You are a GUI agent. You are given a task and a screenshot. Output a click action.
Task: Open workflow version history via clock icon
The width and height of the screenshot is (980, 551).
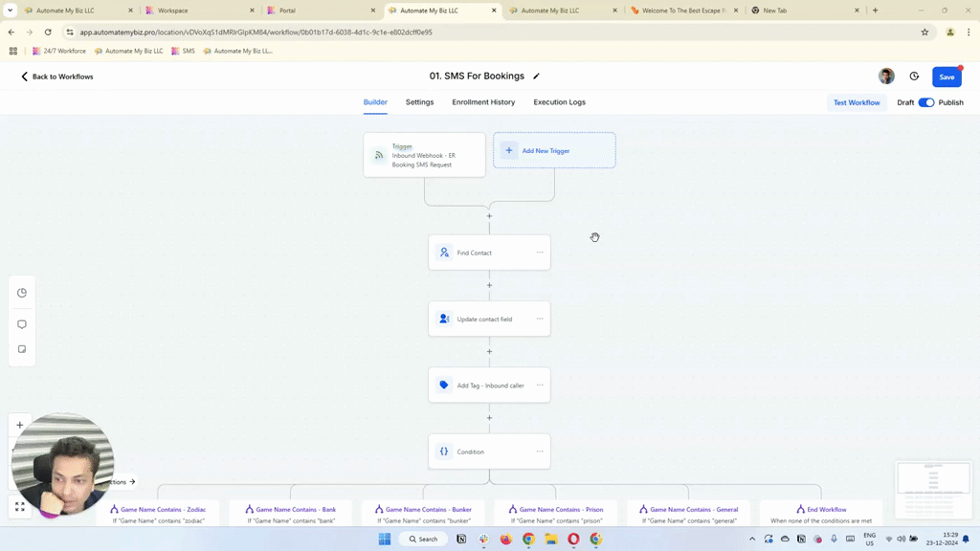click(916, 77)
